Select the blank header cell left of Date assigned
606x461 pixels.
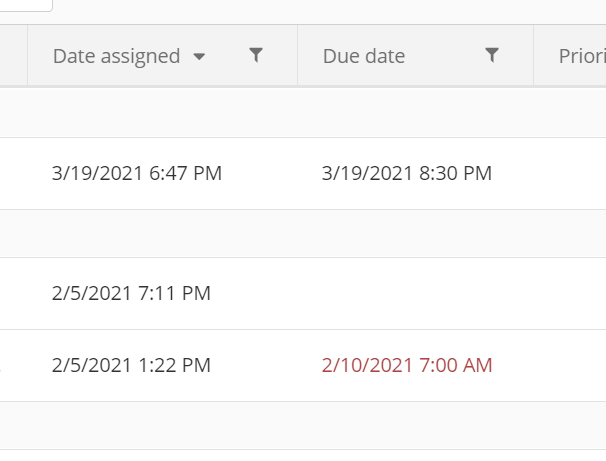pos(14,55)
